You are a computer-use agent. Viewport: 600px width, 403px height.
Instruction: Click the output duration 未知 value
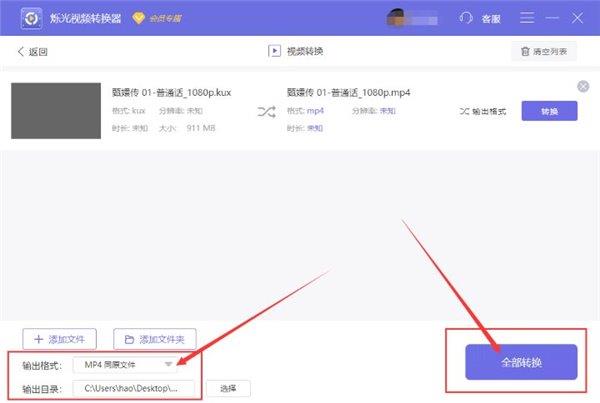coord(315,128)
